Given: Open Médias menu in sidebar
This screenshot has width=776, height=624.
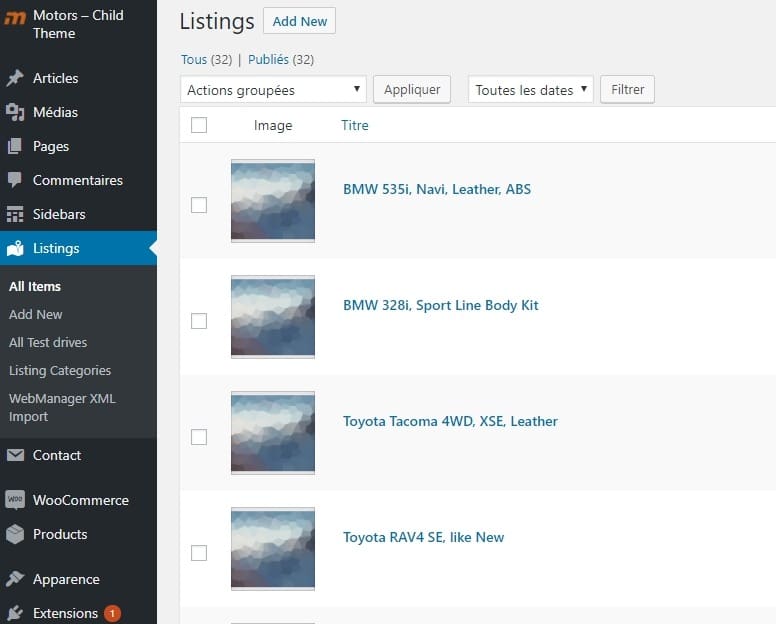Looking at the screenshot, I should click(x=78, y=112).
